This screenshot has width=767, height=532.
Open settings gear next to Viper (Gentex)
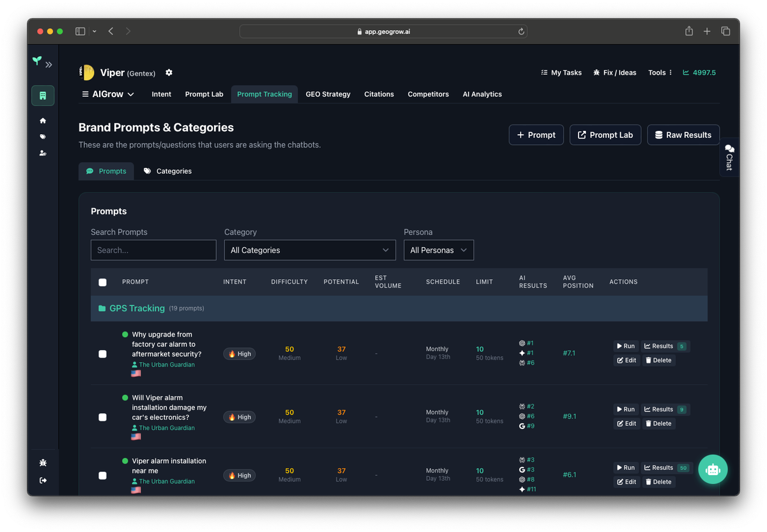pyautogui.click(x=169, y=73)
